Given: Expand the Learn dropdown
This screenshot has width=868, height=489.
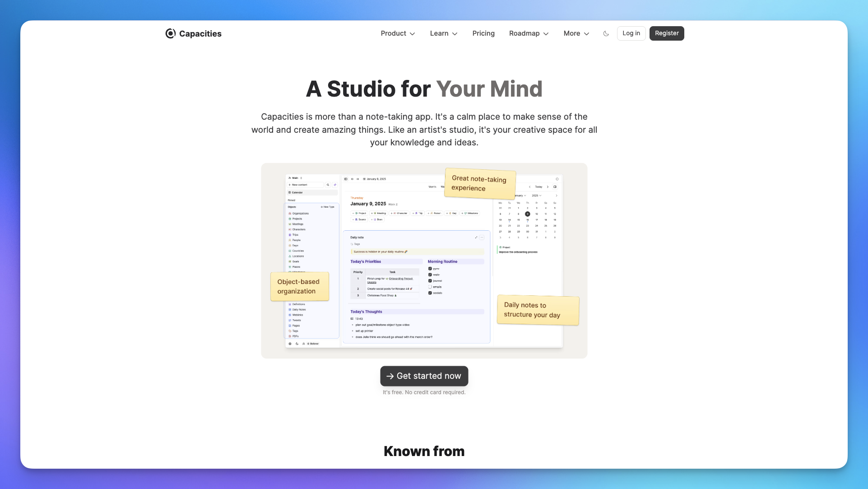Looking at the screenshot, I should (443, 33).
